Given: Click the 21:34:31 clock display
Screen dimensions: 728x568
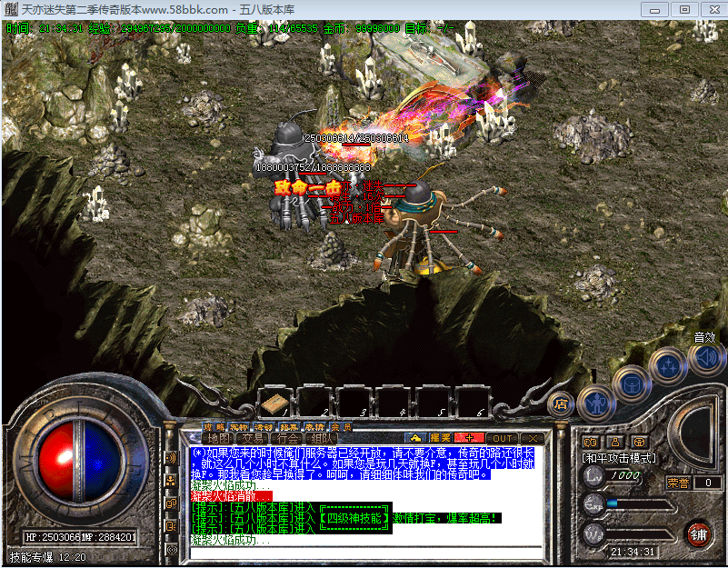Looking at the screenshot, I should pos(633,552).
